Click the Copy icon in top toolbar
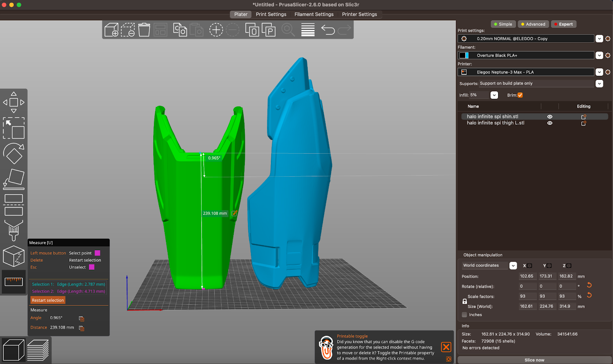613x364 pixels. point(180,30)
